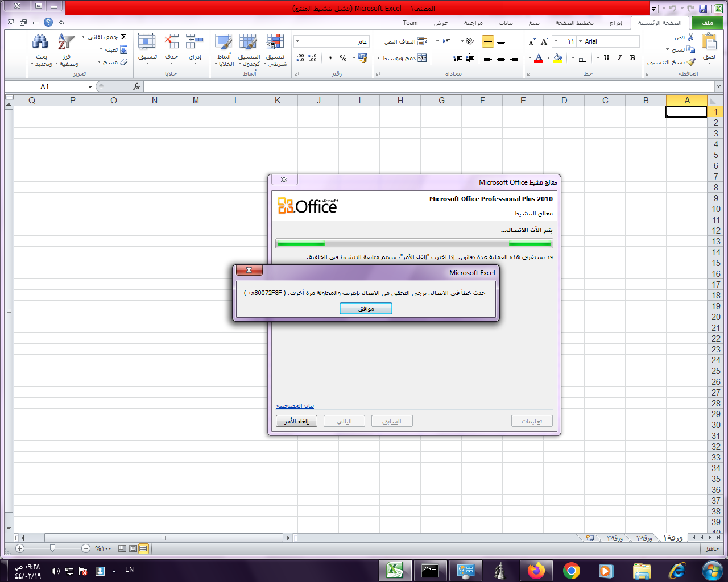
Task: Click OK (موافق) in the error dialog
Action: tap(366, 309)
